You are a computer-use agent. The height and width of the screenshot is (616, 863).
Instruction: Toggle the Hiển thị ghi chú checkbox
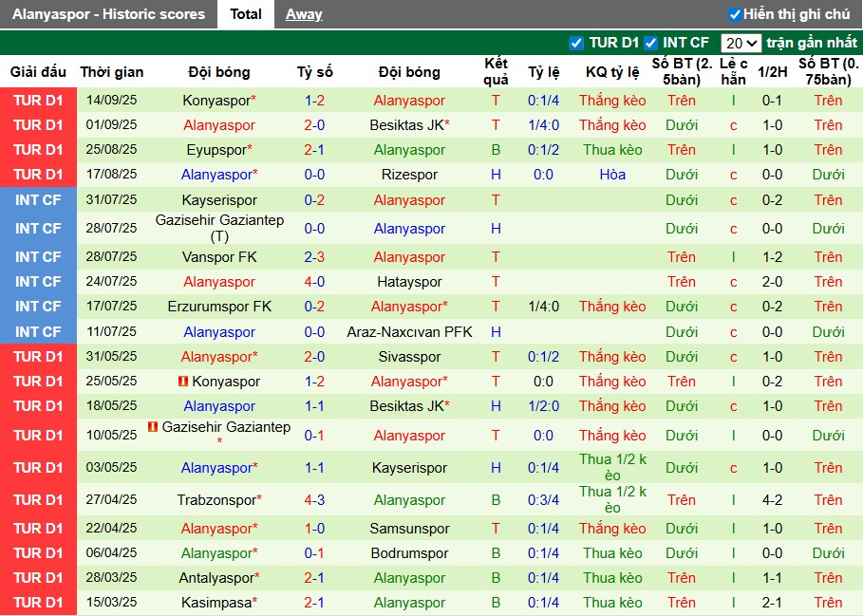coord(735,14)
